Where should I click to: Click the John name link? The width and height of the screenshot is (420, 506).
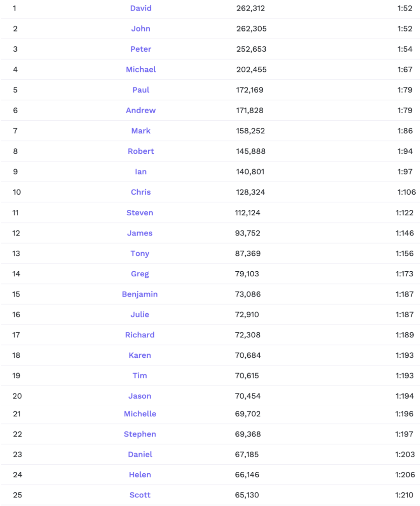[x=141, y=29]
